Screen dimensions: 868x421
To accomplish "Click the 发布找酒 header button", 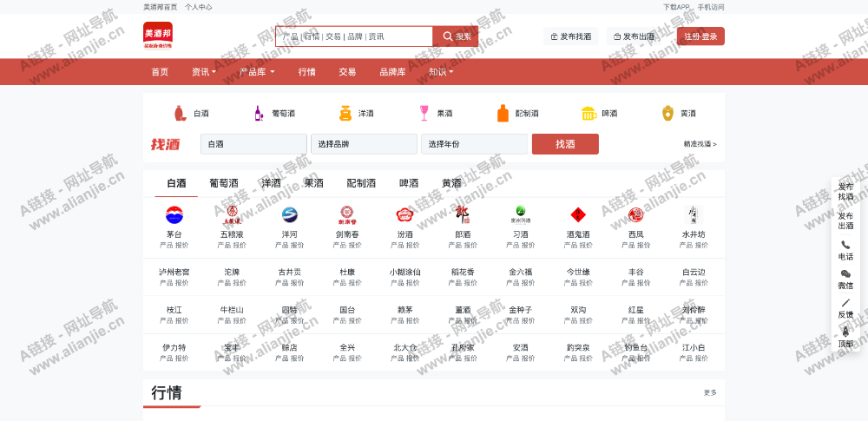I will coord(571,36).
